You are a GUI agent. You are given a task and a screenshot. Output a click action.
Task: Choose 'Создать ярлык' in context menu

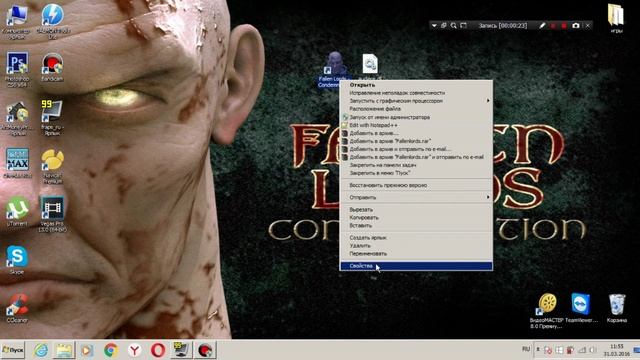pos(416,238)
